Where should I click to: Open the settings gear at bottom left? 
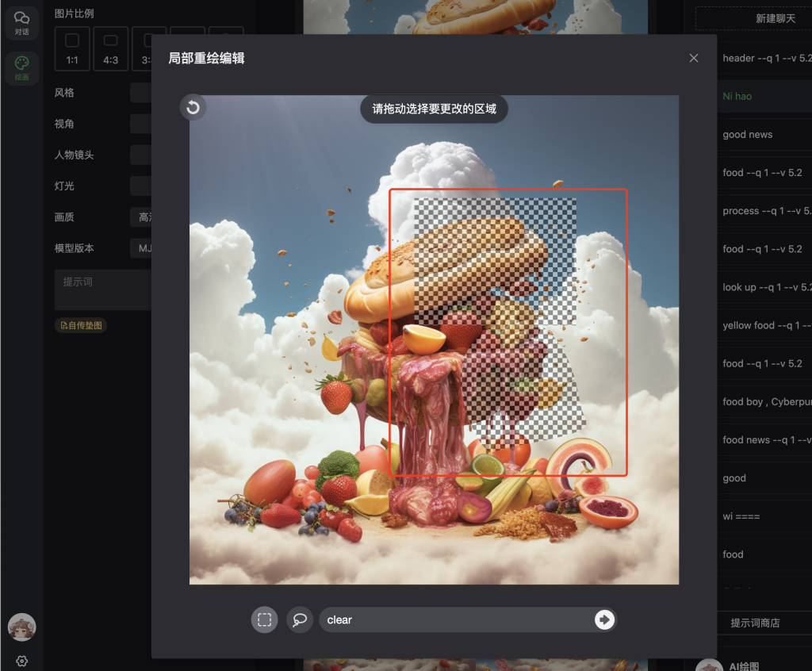point(21,661)
